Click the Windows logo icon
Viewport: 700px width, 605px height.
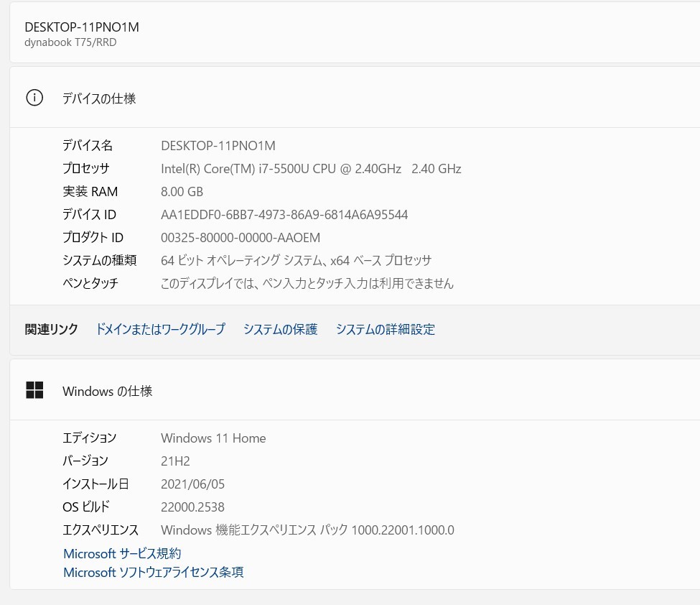[x=34, y=390]
